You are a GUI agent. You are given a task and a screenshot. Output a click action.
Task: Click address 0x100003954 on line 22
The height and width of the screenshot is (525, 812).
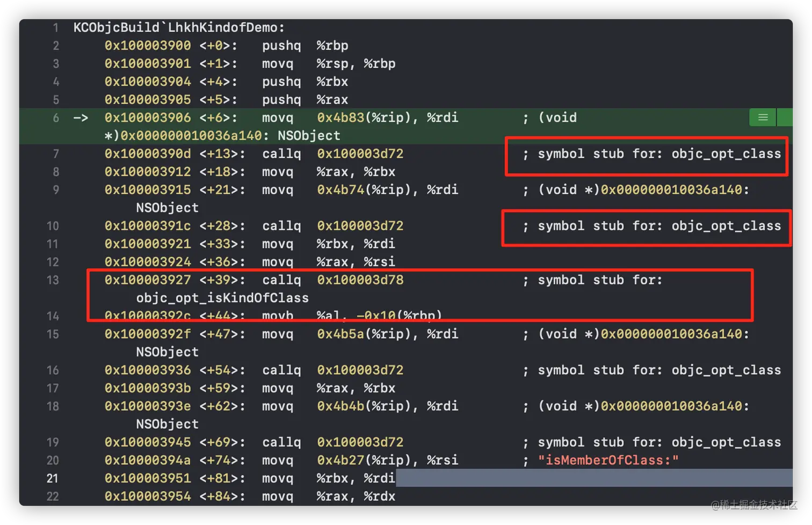pos(148,497)
